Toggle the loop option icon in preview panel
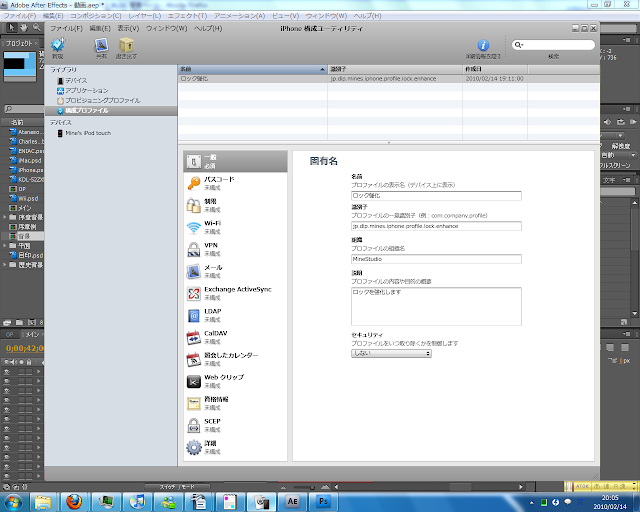Screen dimensions: 640x512 tap(621, 122)
